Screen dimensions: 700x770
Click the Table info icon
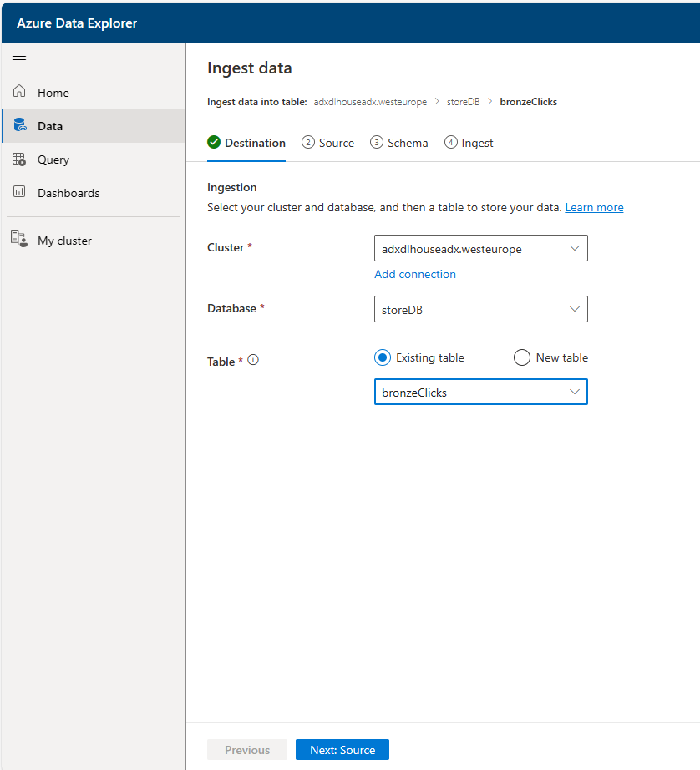pyautogui.click(x=253, y=360)
